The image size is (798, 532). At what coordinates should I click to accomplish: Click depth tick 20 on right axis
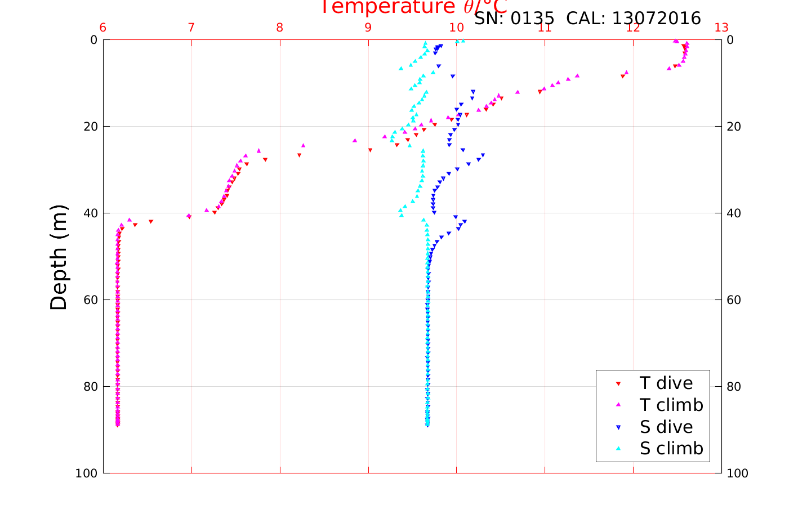coord(734,127)
